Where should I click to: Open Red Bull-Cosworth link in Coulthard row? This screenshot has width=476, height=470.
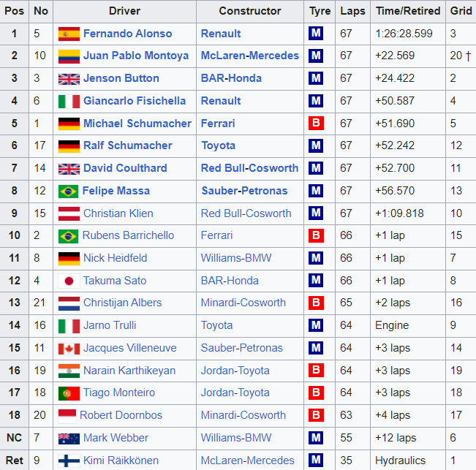pyautogui.click(x=249, y=168)
